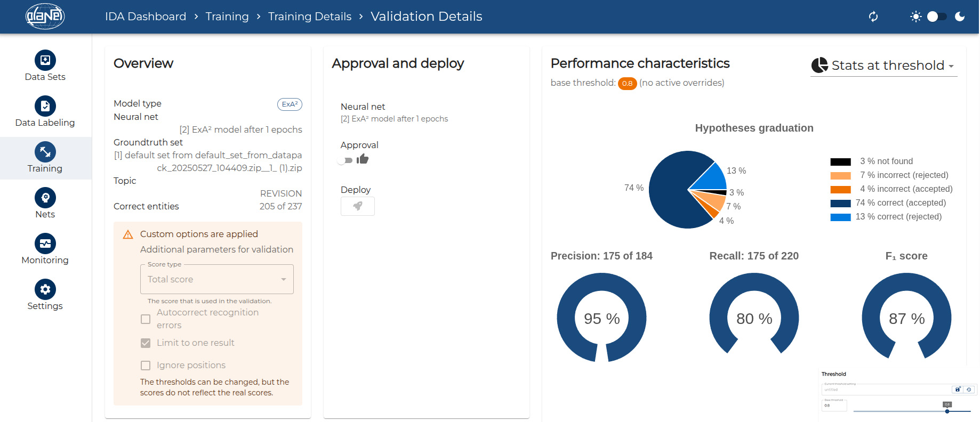Expand the Score type dropdown
Viewport: 980px width, 422px height.
pyautogui.click(x=216, y=279)
